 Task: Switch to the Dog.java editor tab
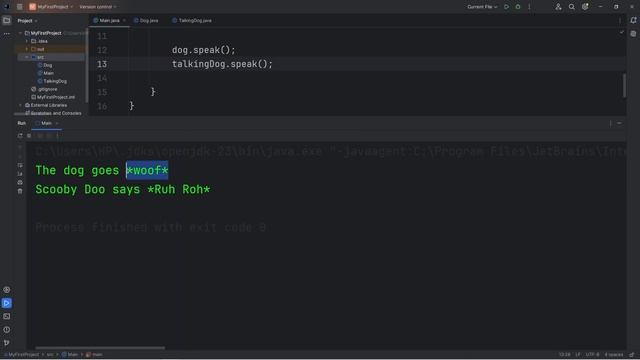pyautogui.click(x=146, y=20)
